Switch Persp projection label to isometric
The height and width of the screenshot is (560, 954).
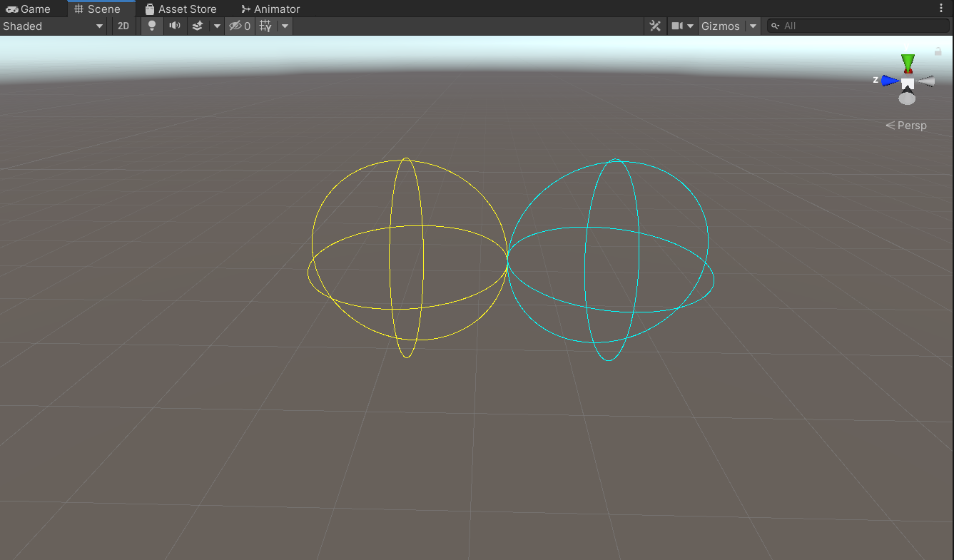click(x=906, y=126)
